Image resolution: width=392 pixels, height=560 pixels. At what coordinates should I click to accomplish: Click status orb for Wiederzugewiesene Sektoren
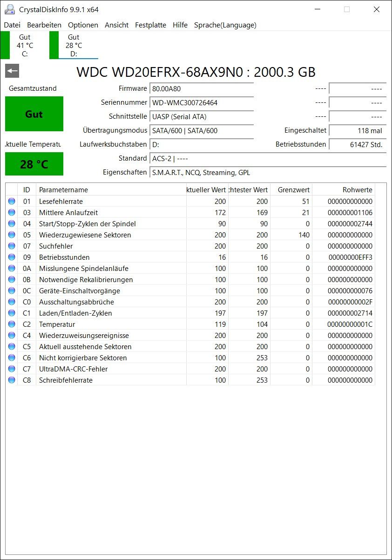[12, 235]
